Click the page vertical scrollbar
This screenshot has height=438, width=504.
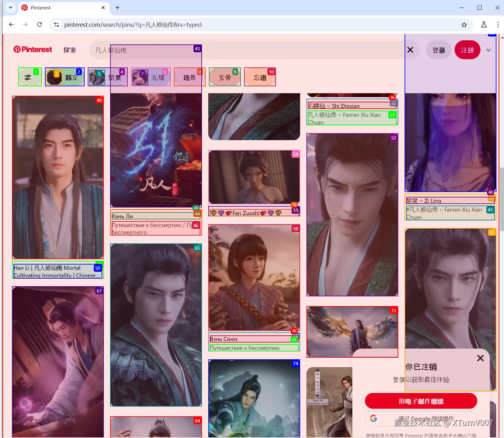(501, 200)
